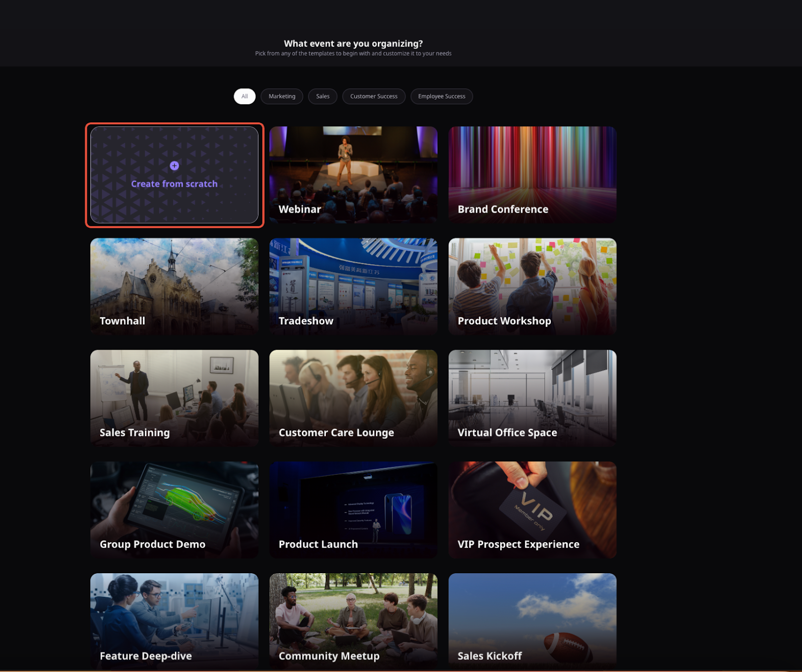Select the Product Launch template
The height and width of the screenshot is (672, 802).
pyautogui.click(x=353, y=510)
